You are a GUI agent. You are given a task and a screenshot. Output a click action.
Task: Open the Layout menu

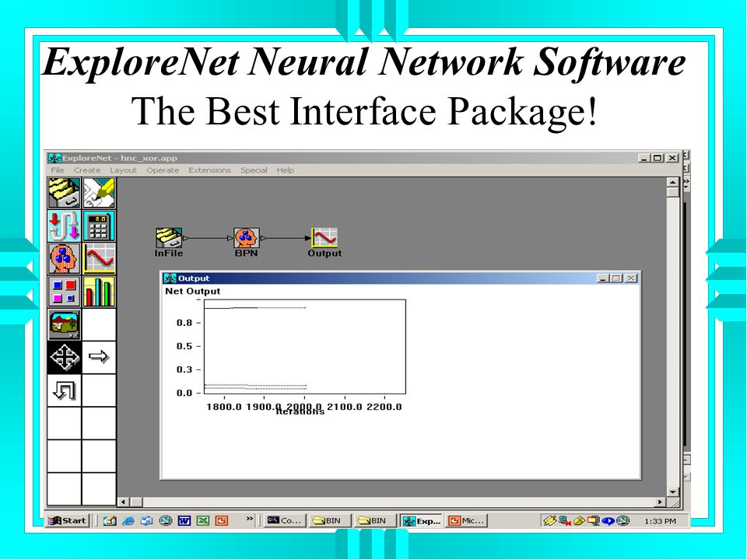click(123, 170)
